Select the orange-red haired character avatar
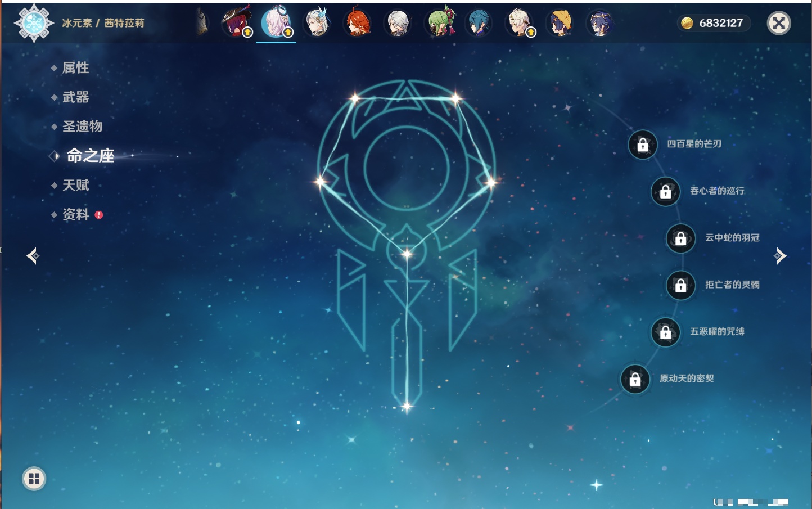Image resolution: width=812 pixels, height=509 pixels. [x=358, y=23]
